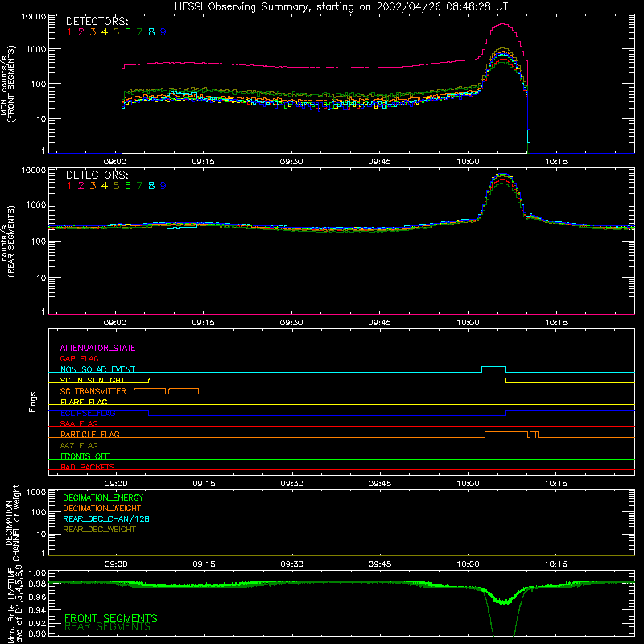Screen dimensions: 644x644
Task: Click detector 4 in the rear segments legend
Action: click(x=105, y=186)
